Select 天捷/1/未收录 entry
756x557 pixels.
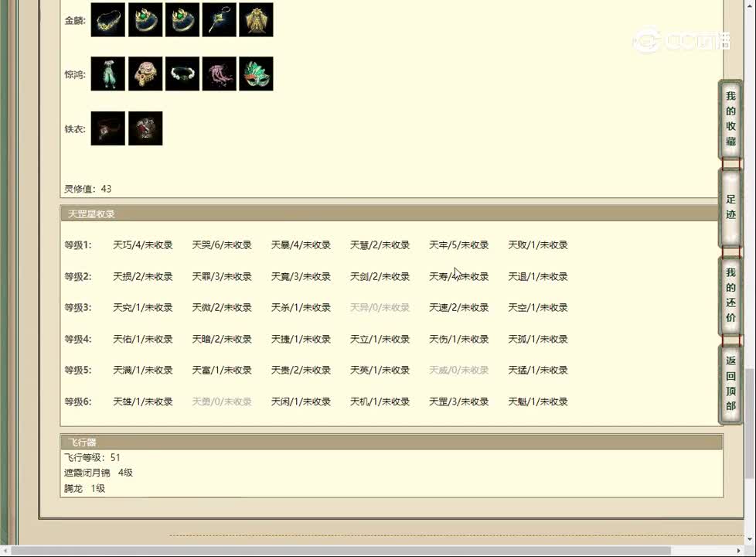click(301, 340)
